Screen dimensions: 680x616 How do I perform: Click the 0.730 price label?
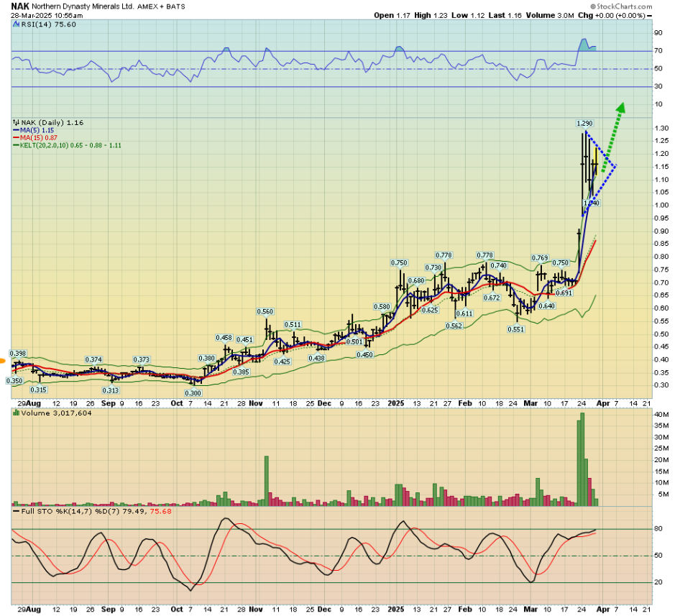[x=433, y=267]
